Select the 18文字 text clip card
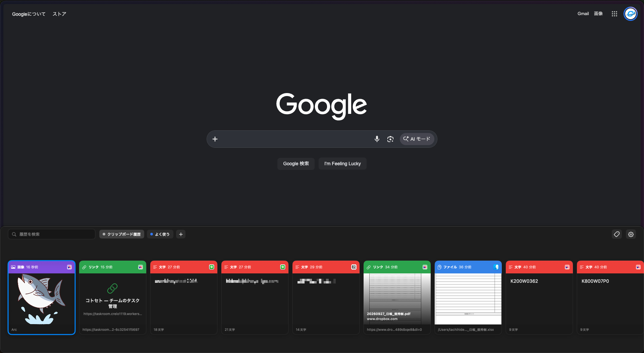 pyautogui.click(x=184, y=298)
